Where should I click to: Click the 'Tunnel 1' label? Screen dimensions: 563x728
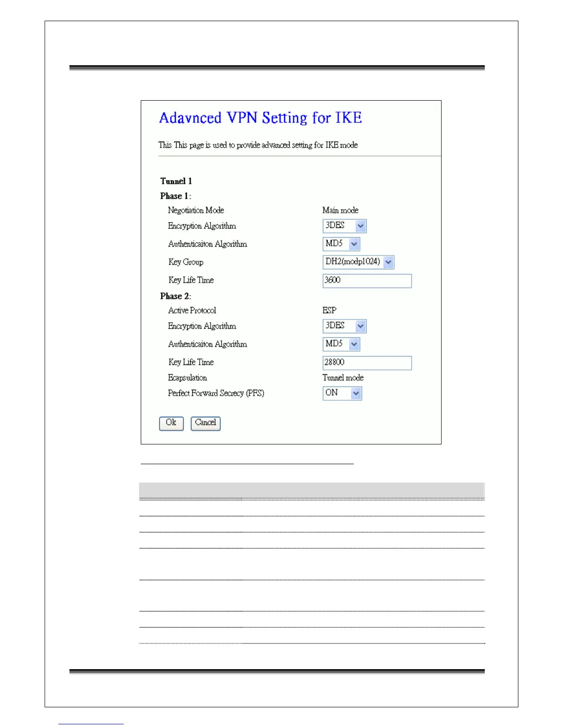point(176,181)
